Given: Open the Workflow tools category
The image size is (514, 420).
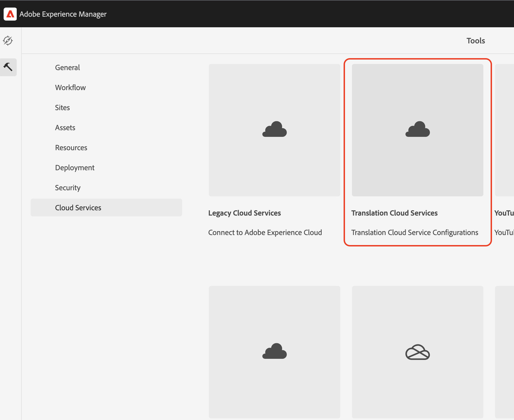Looking at the screenshot, I should point(70,88).
